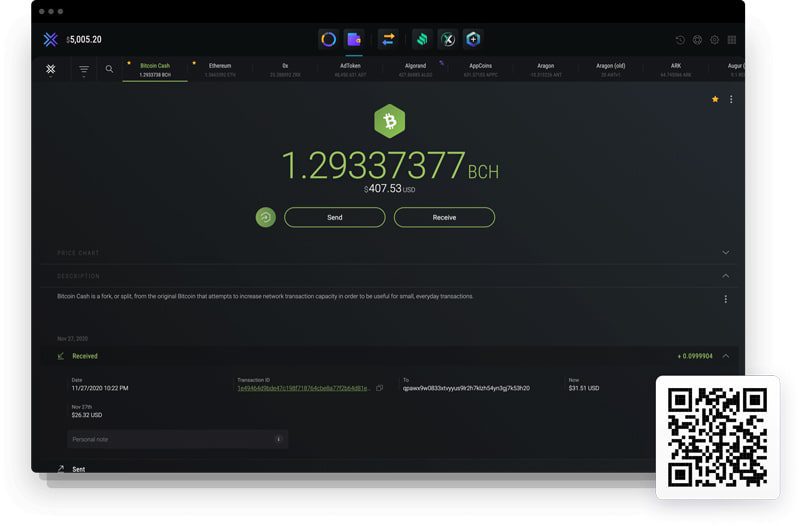Search assets with the magnifier icon
Viewport: 800px width, 526px height.
[x=109, y=69]
